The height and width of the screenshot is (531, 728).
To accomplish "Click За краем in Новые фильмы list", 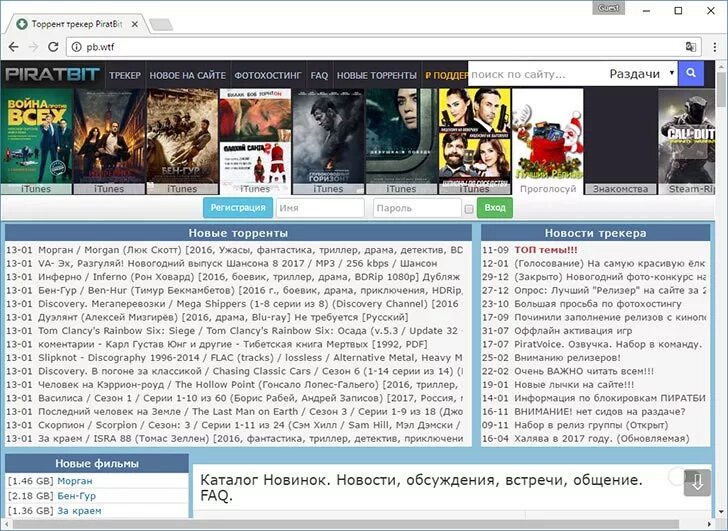I will (79, 511).
